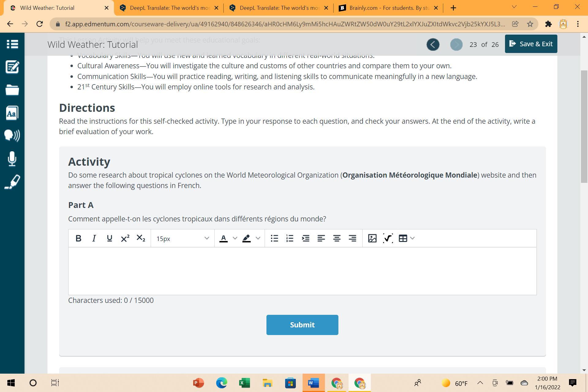Switch to the first DeepL Translate tab
588x392 pixels.
point(169,8)
